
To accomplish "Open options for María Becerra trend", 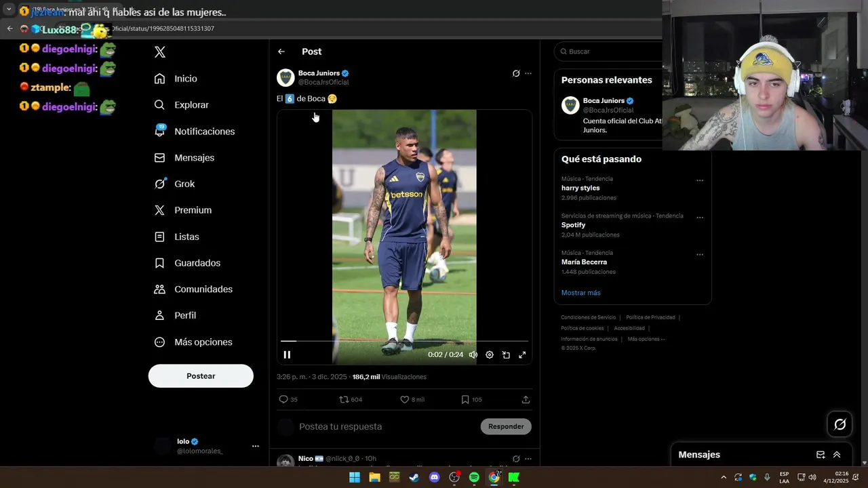I will (x=700, y=255).
